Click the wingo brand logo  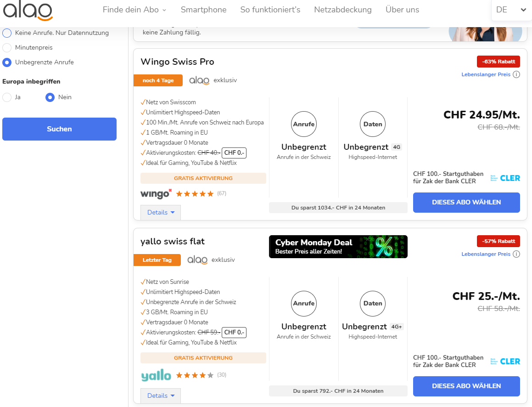tap(156, 194)
